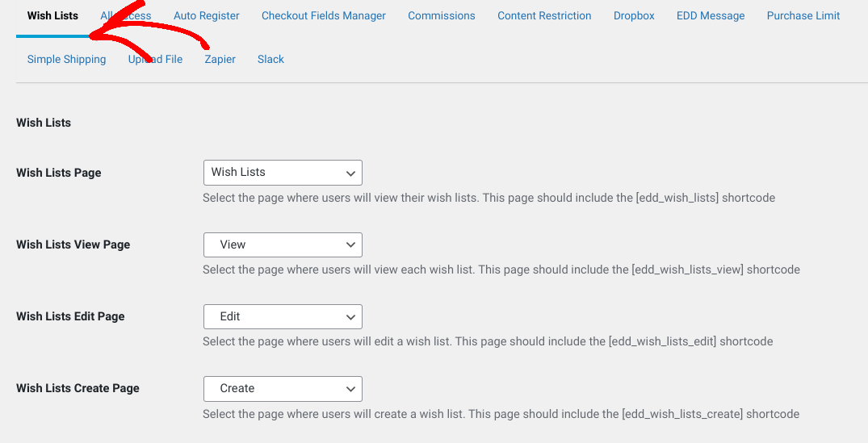868x443 pixels.
Task: Select the Content Restriction tab
Action: (x=544, y=16)
